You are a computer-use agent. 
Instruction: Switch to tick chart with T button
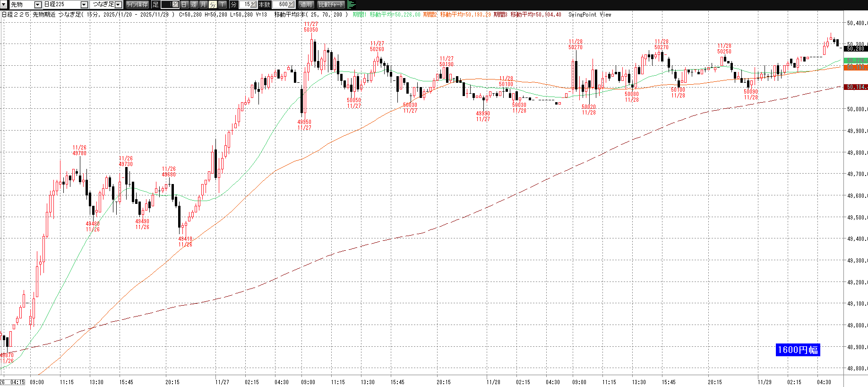click(x=222, y=5)
